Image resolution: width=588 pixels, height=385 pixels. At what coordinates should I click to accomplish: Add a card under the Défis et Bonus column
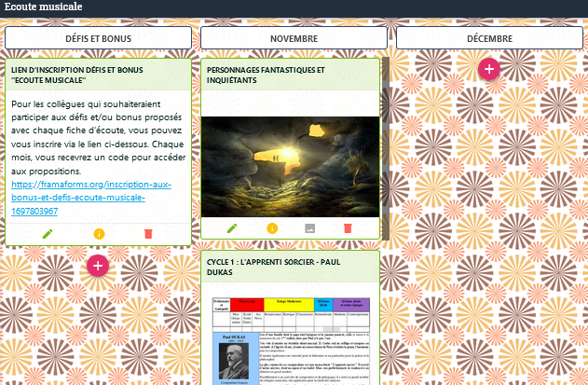99,266
